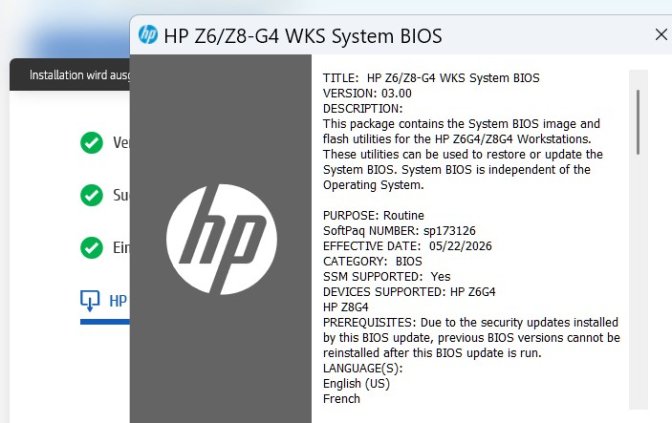Click the EFFECTIVE DATE 05/22/2026 line
Viewport: 672px width, 423px height.
tap(407, 246)
